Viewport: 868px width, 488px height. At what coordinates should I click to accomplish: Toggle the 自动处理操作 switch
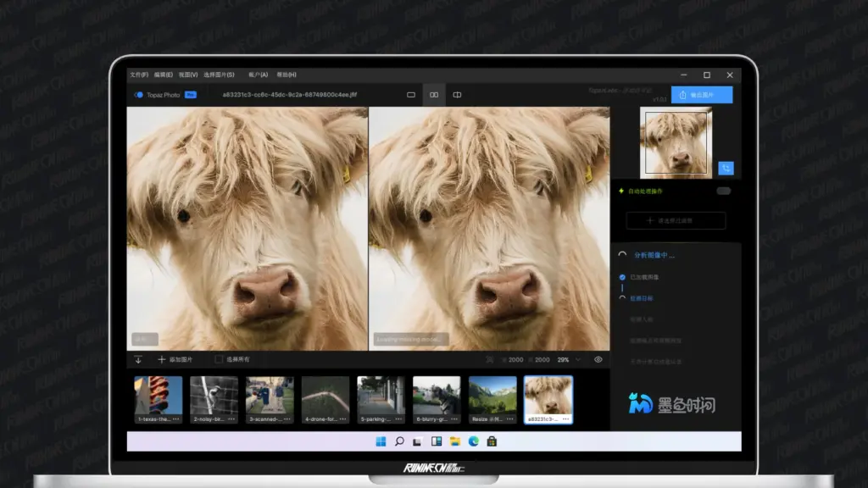coord(722,191)
